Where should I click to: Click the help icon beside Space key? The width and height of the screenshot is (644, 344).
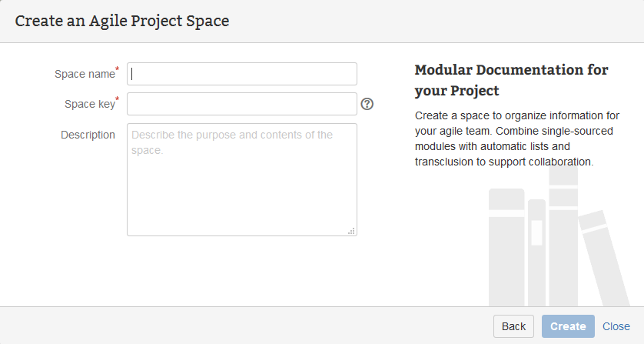(367, 104)
